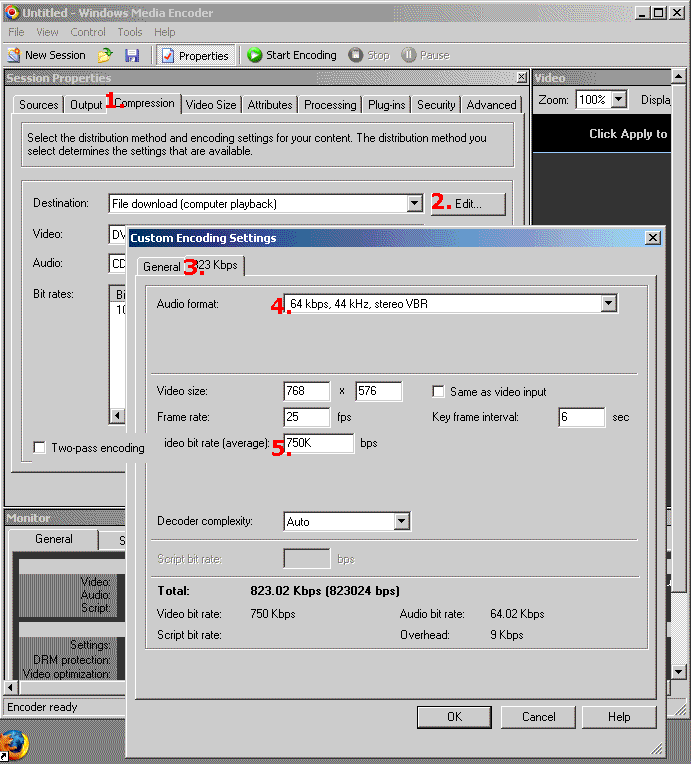
Task: Select the 823 Kbps tab
Action: tap(214, 265)
